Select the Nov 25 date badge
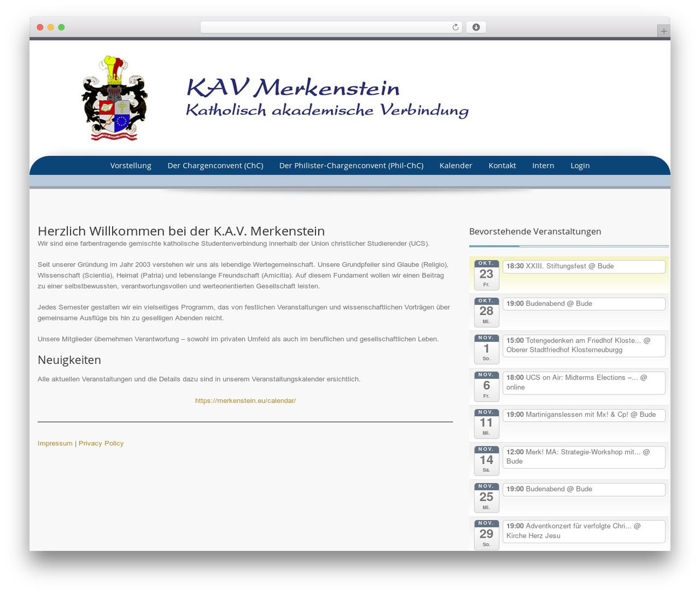Image resolution: width=700 pixels, height=593 pixels. coord(486,498)
